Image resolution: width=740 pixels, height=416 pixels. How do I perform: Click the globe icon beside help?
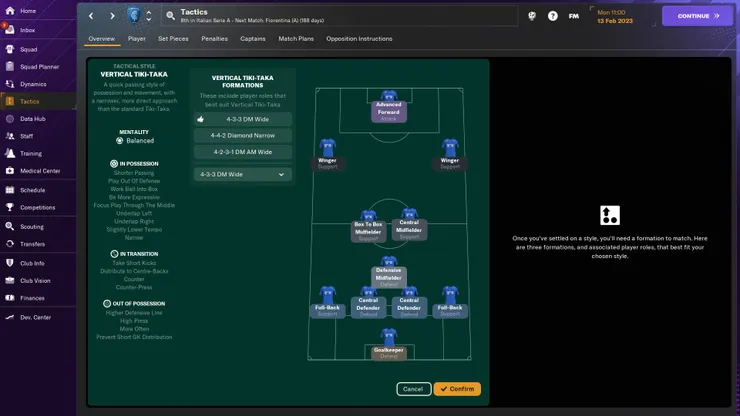[532, 16]
